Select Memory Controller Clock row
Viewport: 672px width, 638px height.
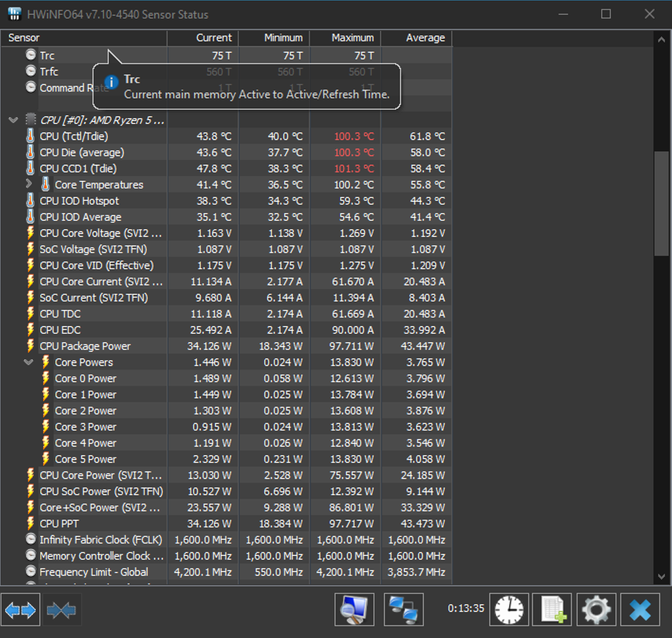click(x=226, y=556)
